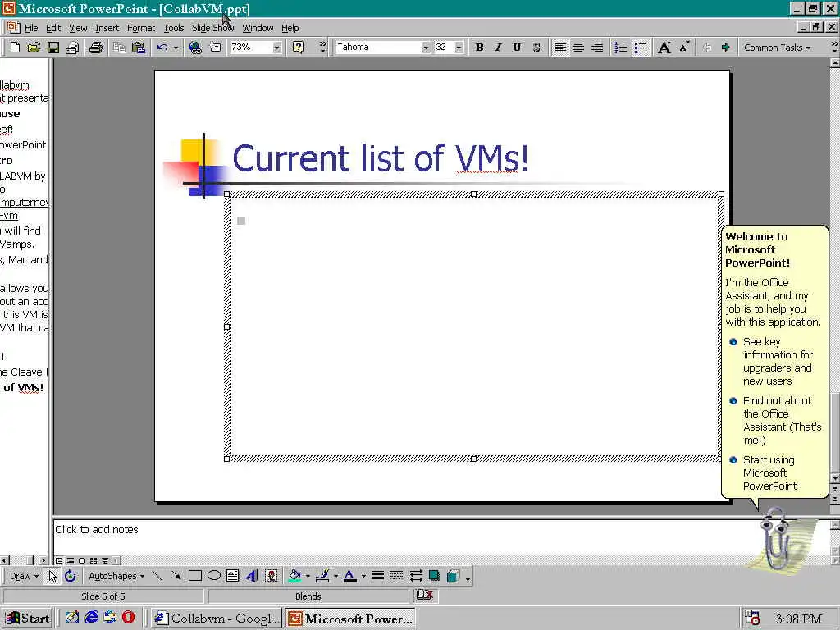Open the Arrow Style options
Viewport: 840px width, 630px height.
point(416,576)
